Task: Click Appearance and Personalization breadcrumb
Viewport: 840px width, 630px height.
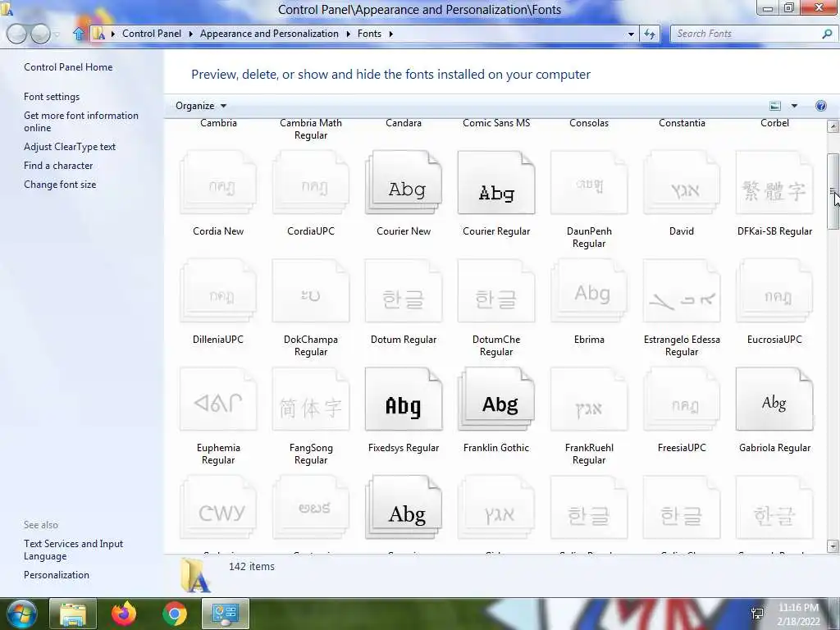Action: pos(269,33)
